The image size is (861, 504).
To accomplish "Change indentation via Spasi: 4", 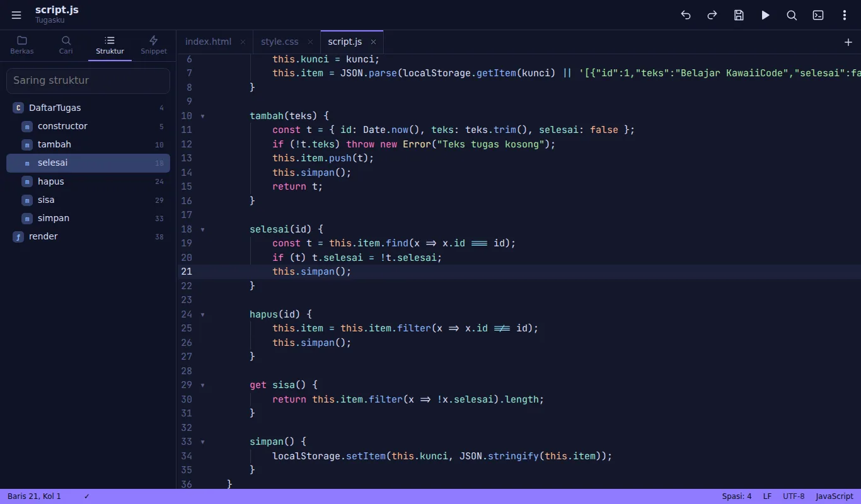I will tap(737, 496).
